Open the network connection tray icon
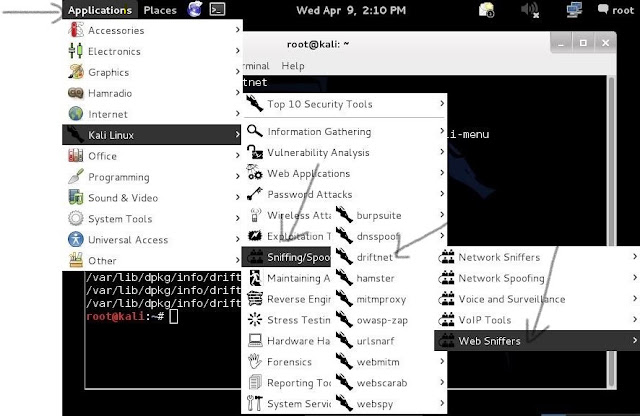Screen dimensions: 640x416 pyautogui.click(x=574, y=10)
